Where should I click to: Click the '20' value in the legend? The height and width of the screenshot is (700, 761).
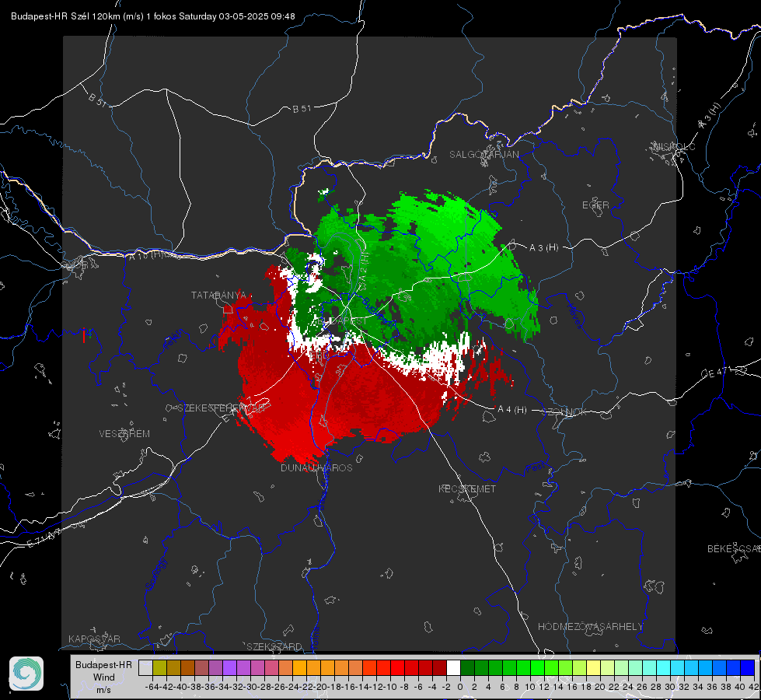coord(600,687)
